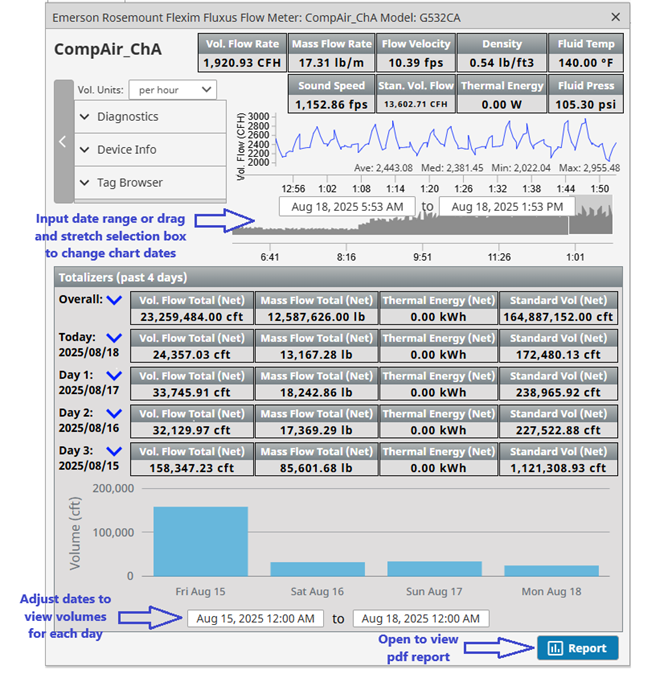This screenshot has height=678, width=672.
Task: Expand the Tag Browser section
Action: click(151, 183)
